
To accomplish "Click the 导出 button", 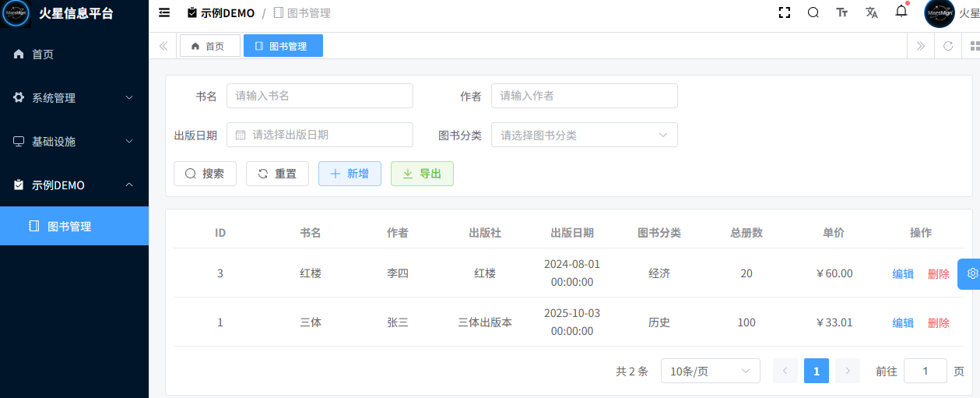I will (422, 174).
